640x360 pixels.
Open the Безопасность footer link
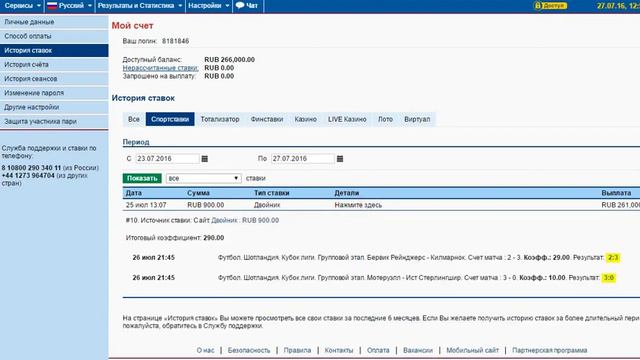[x=249, y=350]
